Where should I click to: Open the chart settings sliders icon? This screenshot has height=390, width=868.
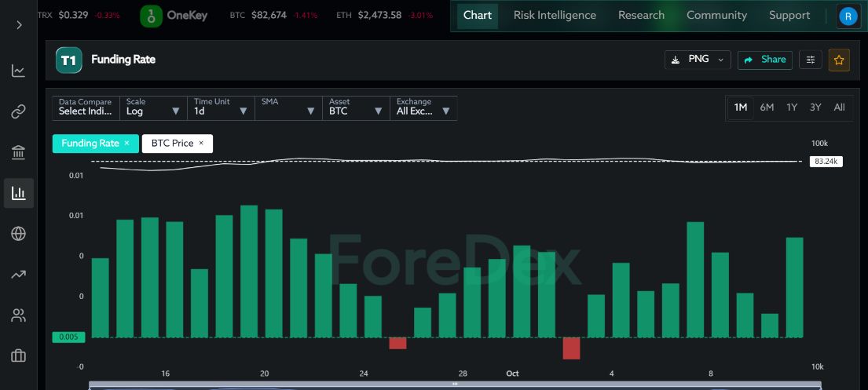pos(811,60)
